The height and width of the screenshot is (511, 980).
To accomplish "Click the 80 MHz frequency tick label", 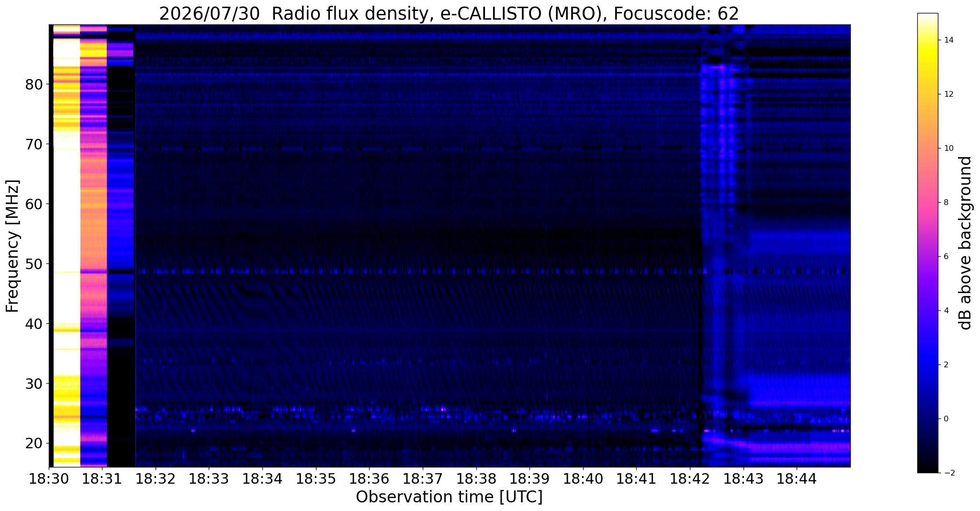I will click(34, 85).
